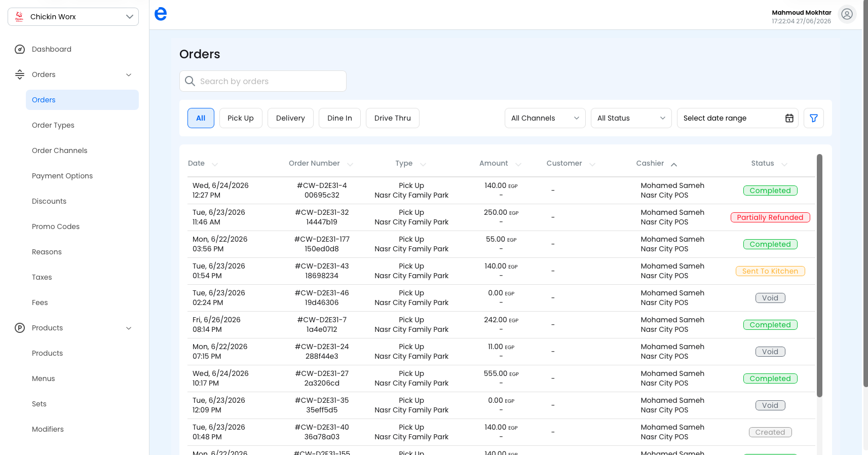Select the All order type tab
The width and height of the screenshot is (868, 455).
[x=201, y=118]
